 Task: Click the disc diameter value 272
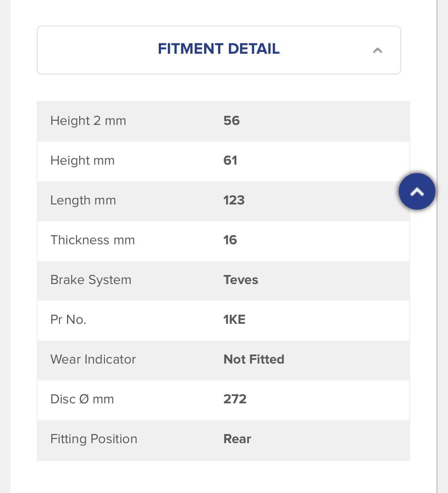[x=235, y=399]
